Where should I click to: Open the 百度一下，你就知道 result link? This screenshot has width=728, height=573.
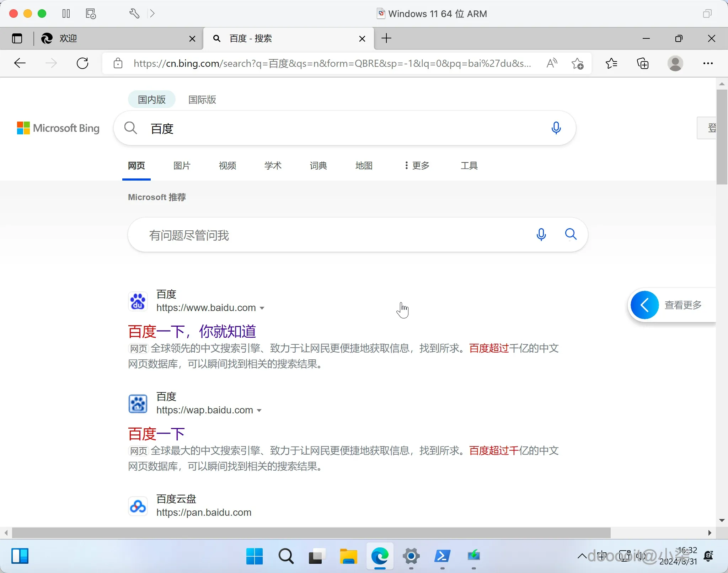point(192,331)
